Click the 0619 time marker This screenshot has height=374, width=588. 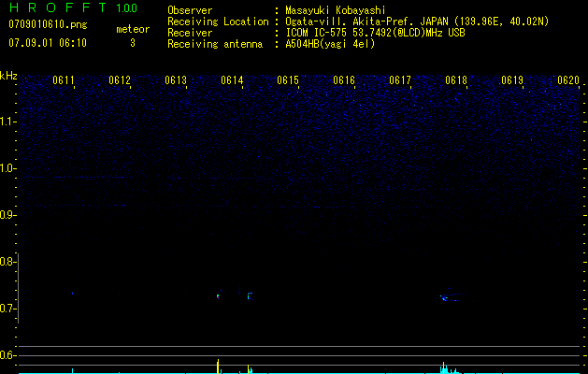pos(512,80)
